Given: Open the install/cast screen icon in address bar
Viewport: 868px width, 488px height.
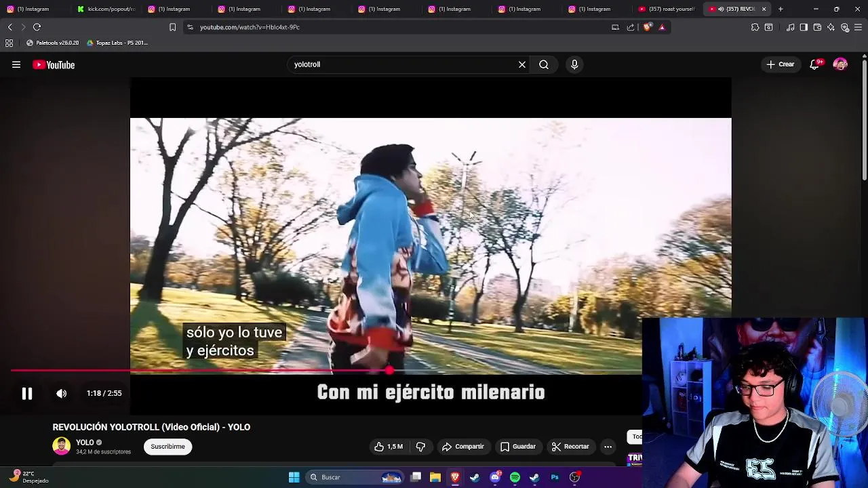Looking at the screenshot, I should click(615, 27).
